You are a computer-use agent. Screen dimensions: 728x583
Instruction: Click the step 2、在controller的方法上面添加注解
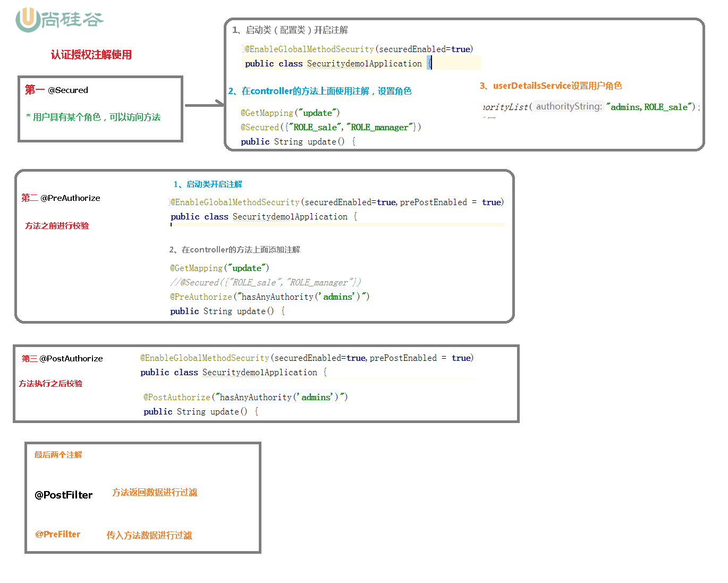(234, 250)
